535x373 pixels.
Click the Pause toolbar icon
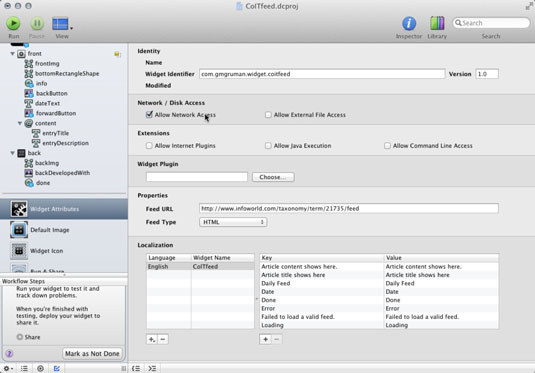[37, 24]
